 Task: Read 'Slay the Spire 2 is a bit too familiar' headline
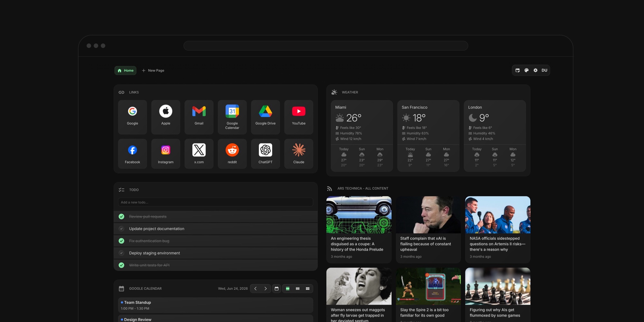(424, 313)
